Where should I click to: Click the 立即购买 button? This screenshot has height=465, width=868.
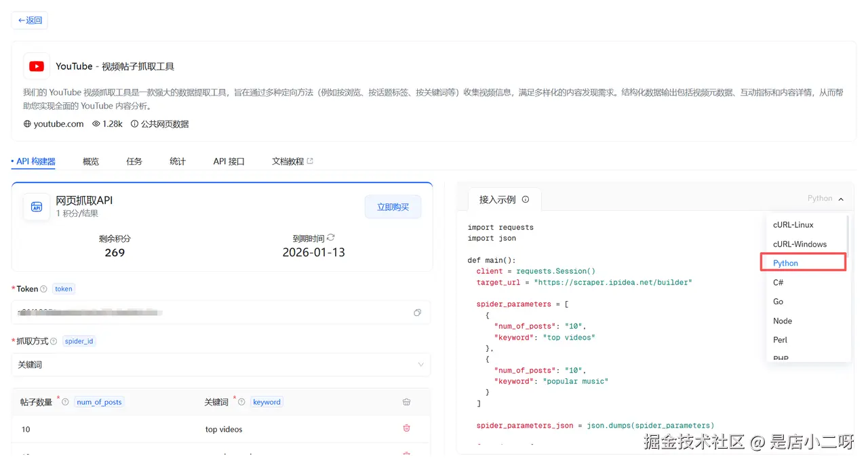pos(393,207)
